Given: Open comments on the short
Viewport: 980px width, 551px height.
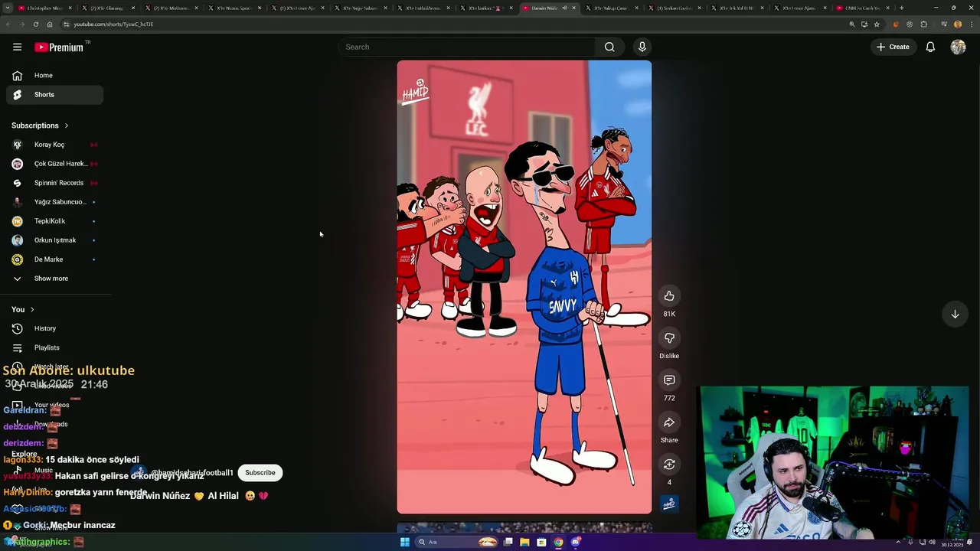Looking at the screenshot, I should point(669,380).
